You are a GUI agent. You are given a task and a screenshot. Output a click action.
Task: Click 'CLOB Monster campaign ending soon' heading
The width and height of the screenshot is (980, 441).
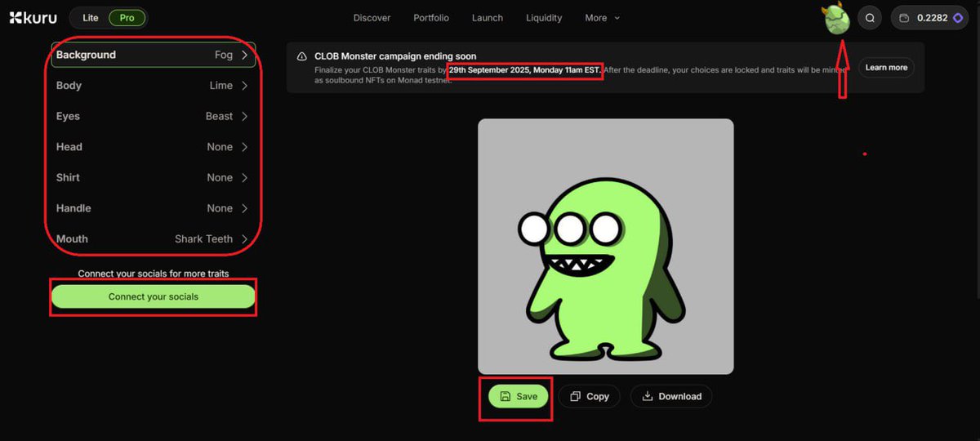click(x=395, y=56)
